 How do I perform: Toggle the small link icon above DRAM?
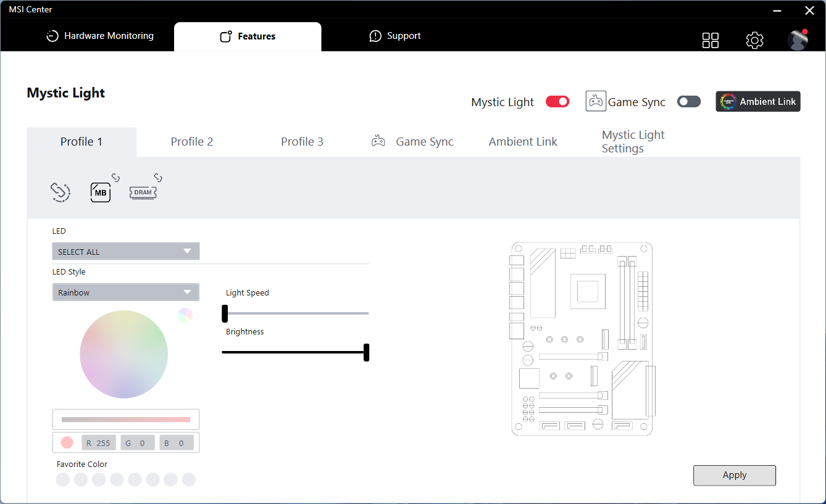point(158,178)
